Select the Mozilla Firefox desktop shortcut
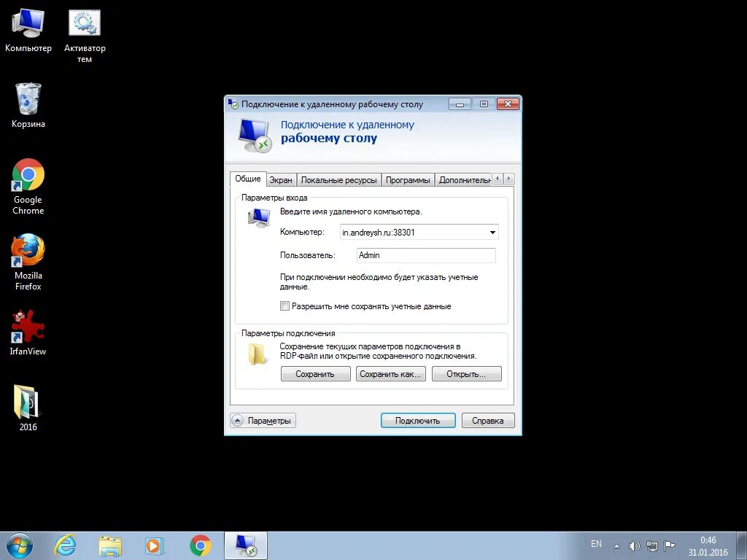 pos(28,262)
